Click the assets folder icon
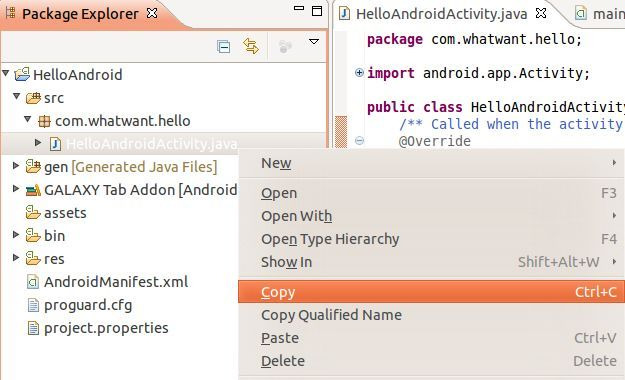 33,213
